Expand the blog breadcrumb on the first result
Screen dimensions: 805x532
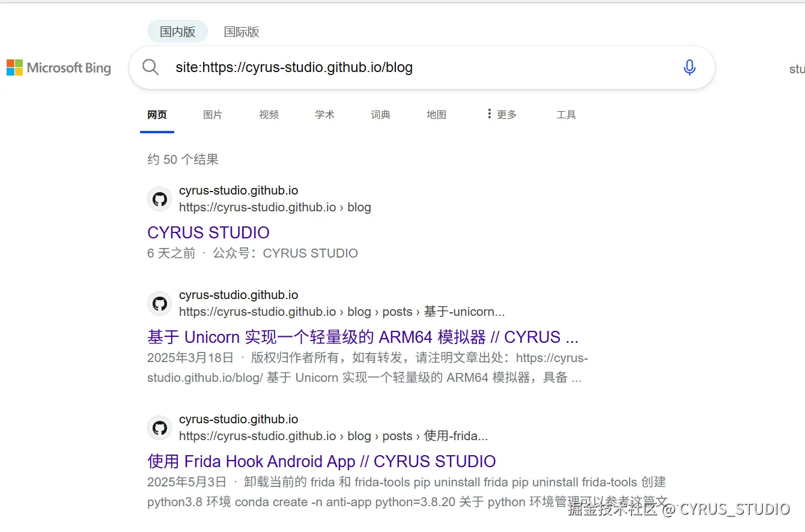[x=359, y=207]
